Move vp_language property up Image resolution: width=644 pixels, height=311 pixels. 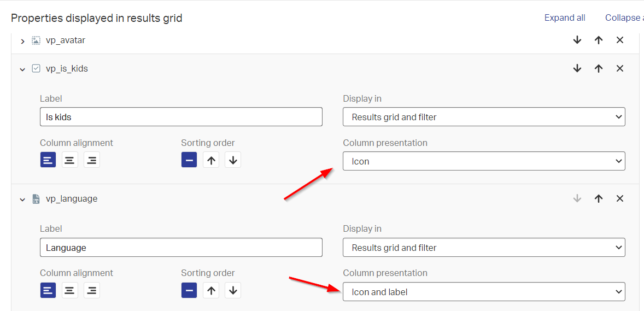(x=599, y=199)
